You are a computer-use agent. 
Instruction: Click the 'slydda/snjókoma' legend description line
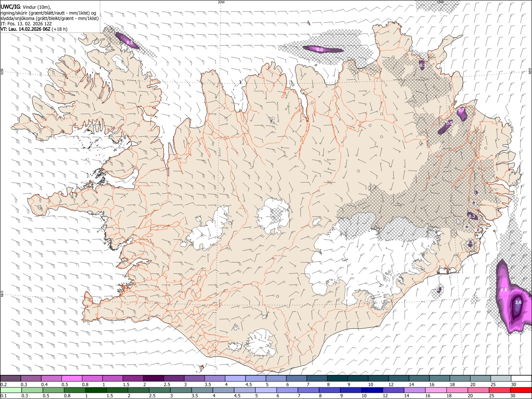tap(49, 18)
